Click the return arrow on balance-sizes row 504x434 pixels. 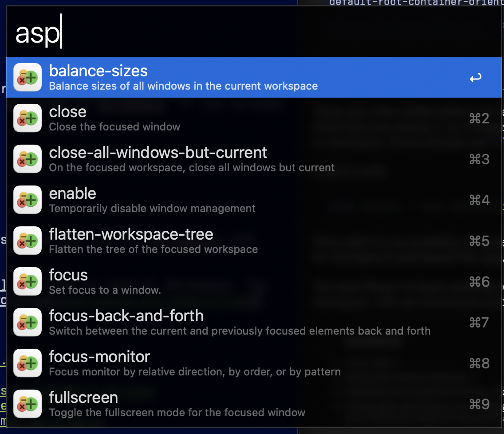coord(475,78)
